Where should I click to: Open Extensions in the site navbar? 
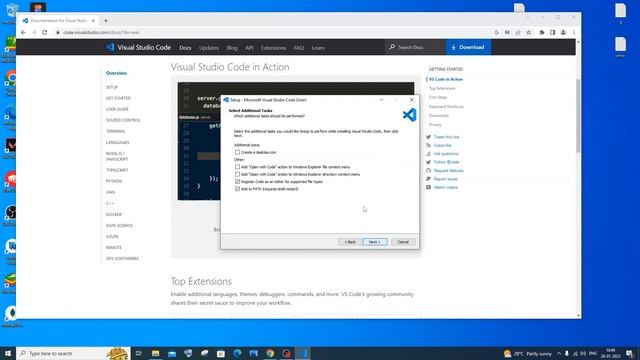click(x=273, y=48)
